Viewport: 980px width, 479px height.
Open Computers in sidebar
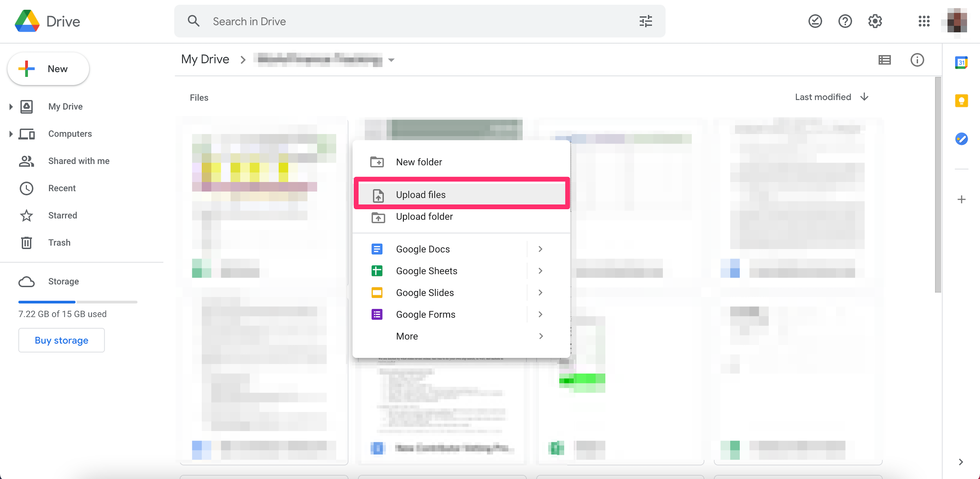tap(70, 134)
